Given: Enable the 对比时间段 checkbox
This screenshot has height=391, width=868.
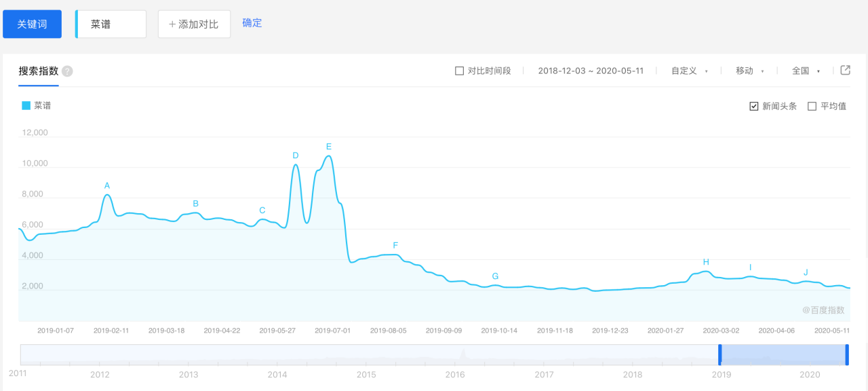Looking at the screenshot, I should 459,71.
